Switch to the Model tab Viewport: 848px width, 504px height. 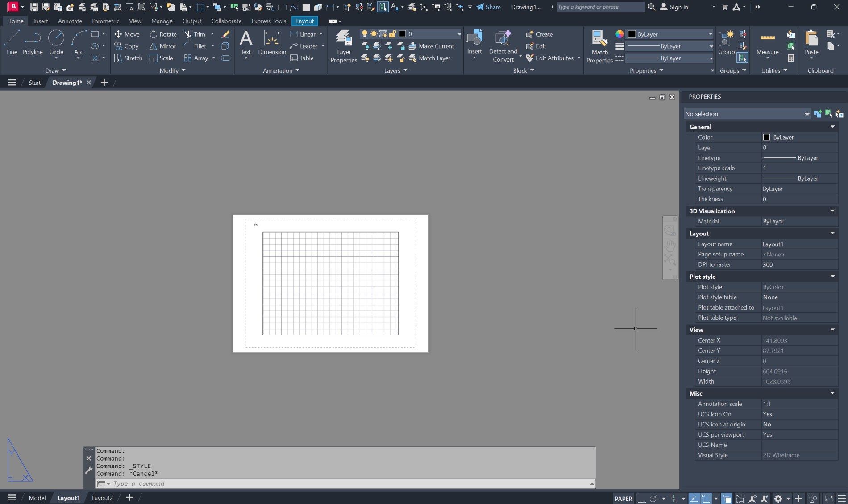37,498
